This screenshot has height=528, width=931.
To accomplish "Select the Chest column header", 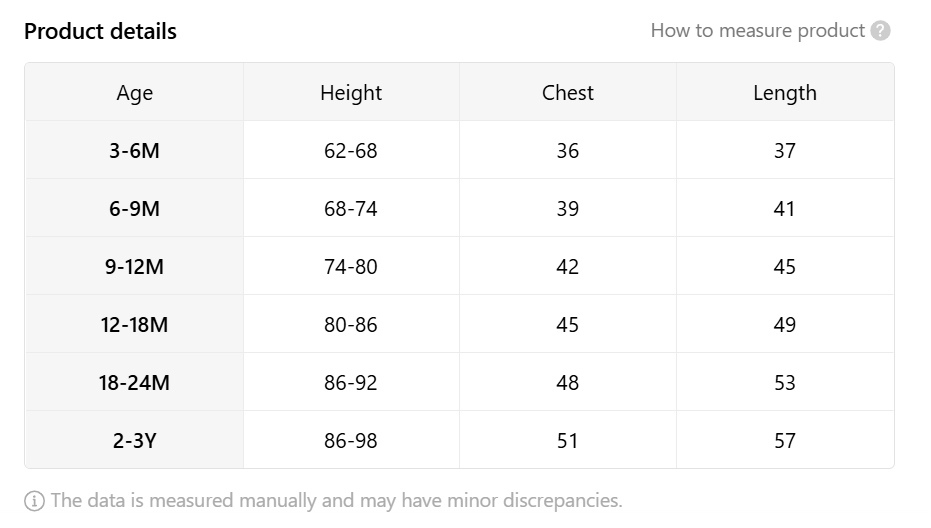I will point(568,92).
